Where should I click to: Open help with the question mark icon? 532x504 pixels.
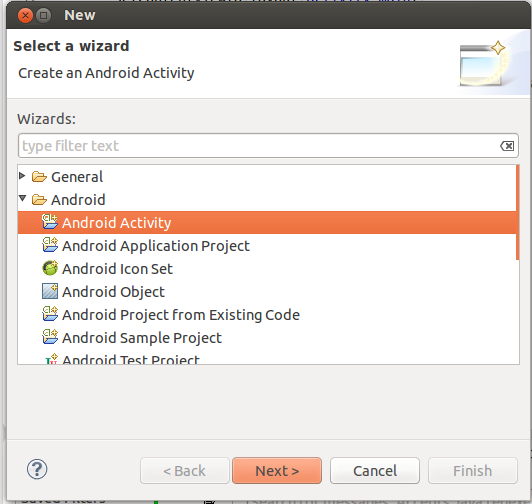[37, 469]
